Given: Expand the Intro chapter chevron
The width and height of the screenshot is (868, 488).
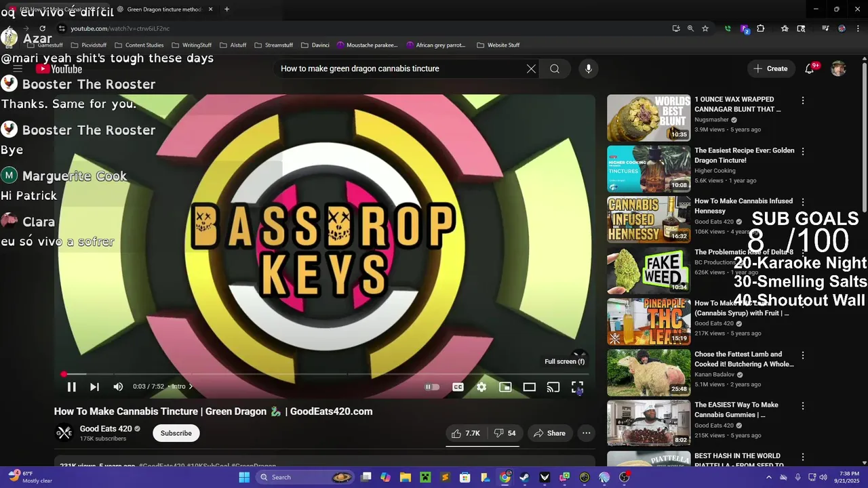Looking at the screenshot, I should [x=191, y=386].
